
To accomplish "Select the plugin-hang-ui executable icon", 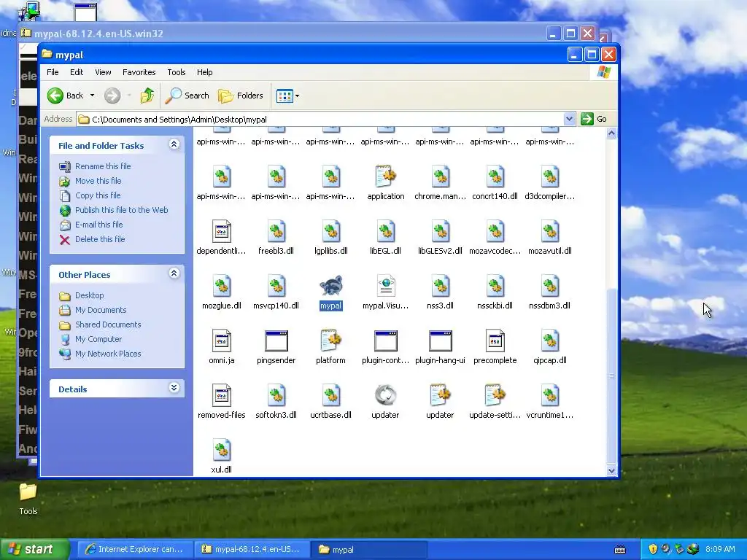I will tap(440, 341).
